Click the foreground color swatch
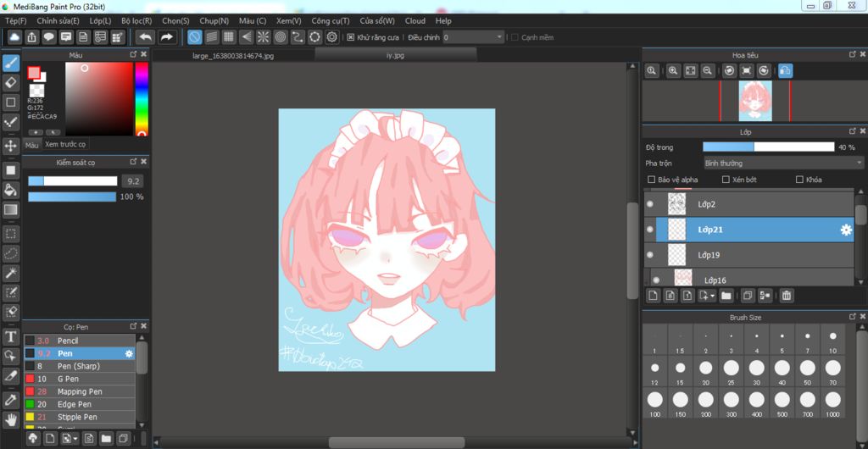The height and width of the screenshot is (449, 868). (x=34, y=73)
